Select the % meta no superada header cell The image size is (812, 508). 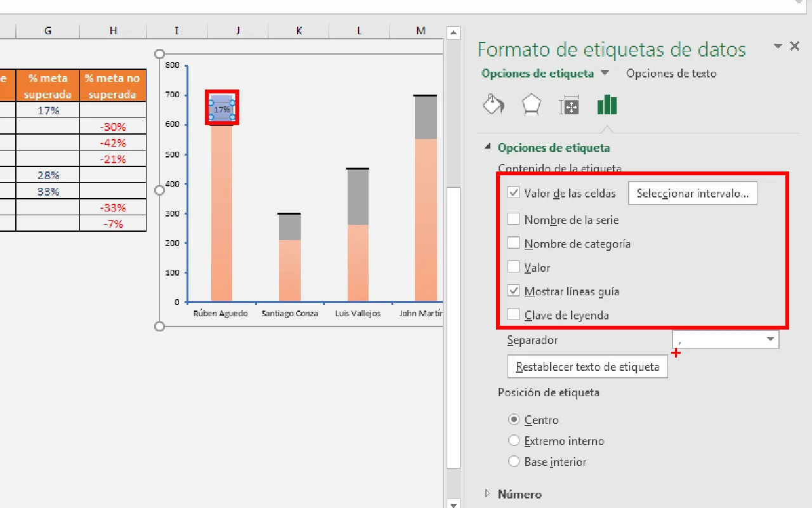point(114,86)
